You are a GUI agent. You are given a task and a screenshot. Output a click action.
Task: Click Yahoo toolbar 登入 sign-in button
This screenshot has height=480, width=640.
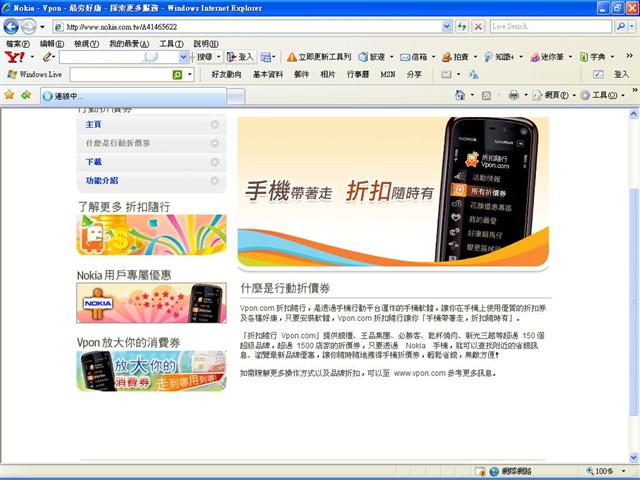click(x=240, y=57)
